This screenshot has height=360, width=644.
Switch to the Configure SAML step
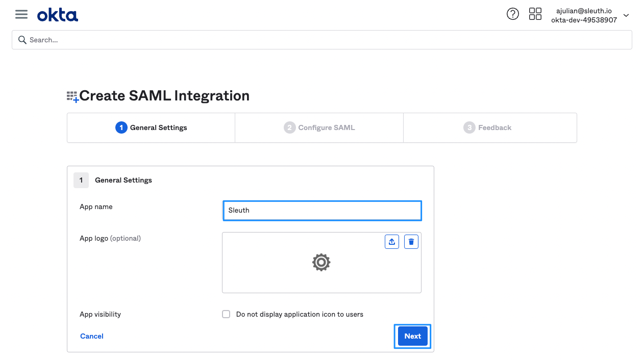319,127
